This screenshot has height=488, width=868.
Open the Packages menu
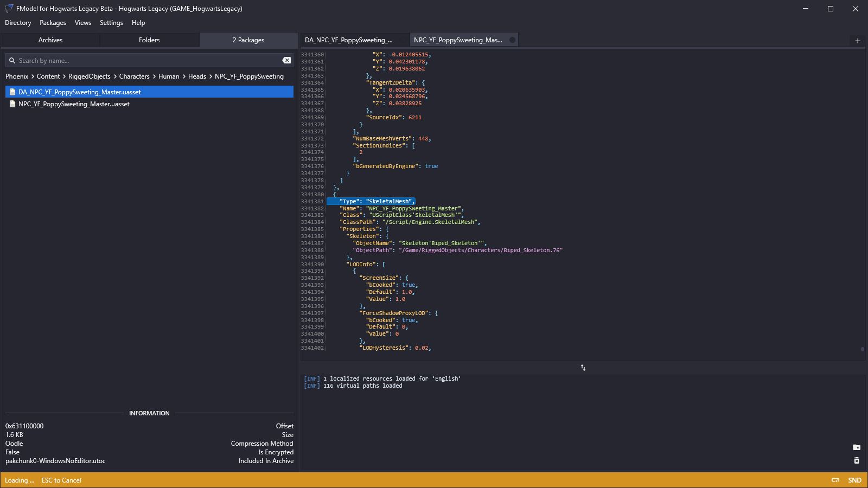[53, 23]
